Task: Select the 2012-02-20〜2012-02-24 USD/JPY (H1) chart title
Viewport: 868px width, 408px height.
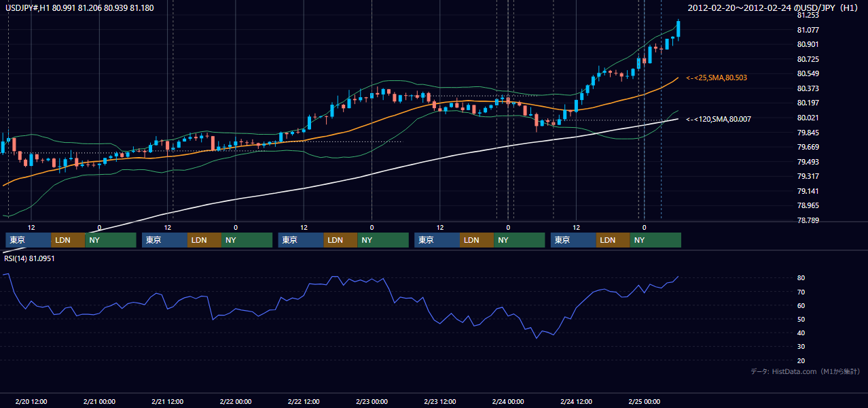Action: (x=774, y=7)
